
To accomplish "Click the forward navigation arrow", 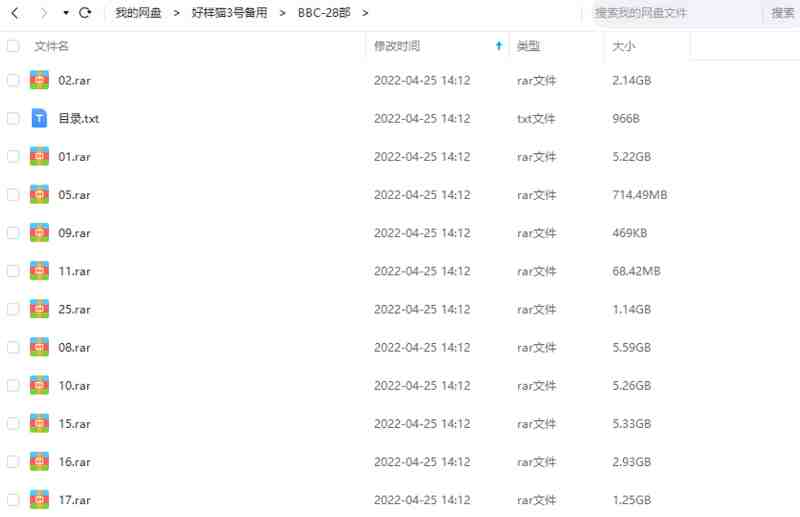I will 43,13.
